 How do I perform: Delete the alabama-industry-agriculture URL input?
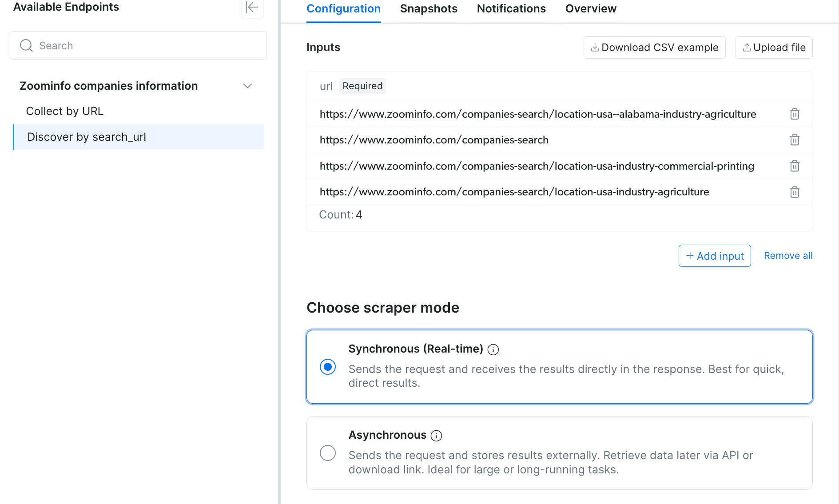(795, 114)
